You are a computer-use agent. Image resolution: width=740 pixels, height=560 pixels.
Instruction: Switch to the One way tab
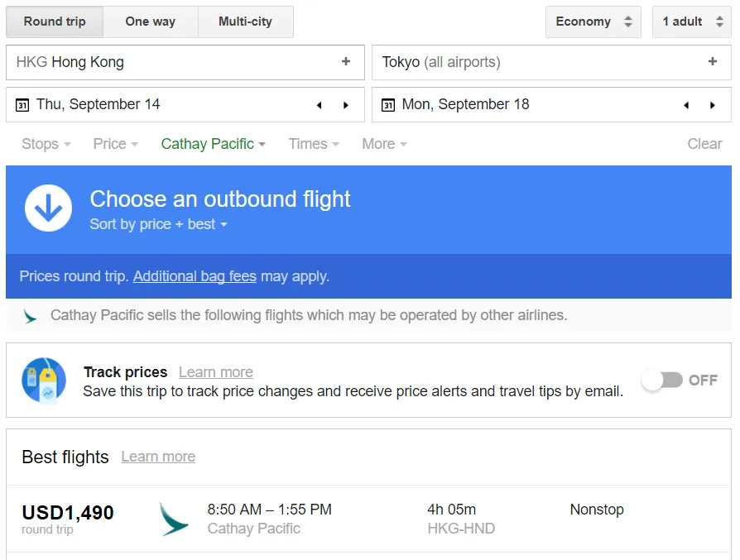151,22
